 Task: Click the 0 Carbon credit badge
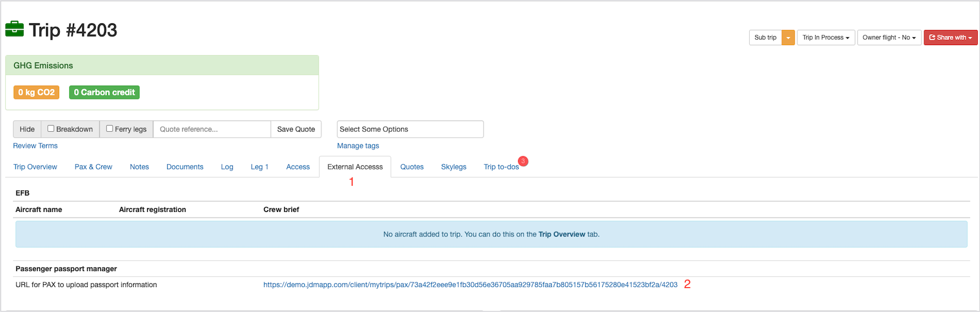click(x=104, y=92)
